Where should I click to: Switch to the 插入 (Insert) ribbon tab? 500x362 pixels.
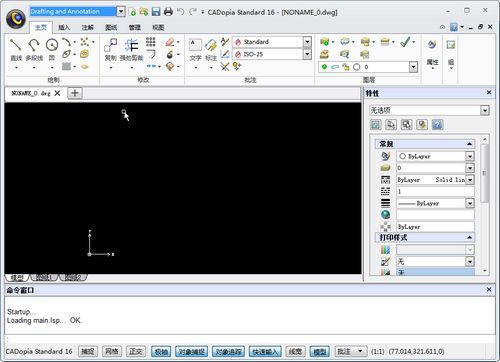pos(64,27)
